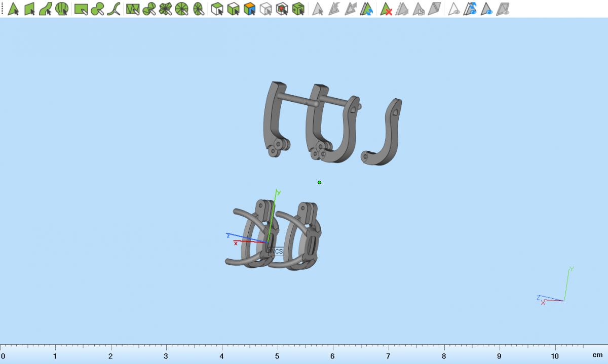The width and height of the screenshot is (608, 364).
Task: Click the green dot in the viewport
Action: pyautogui.click(x=319, y=182)
